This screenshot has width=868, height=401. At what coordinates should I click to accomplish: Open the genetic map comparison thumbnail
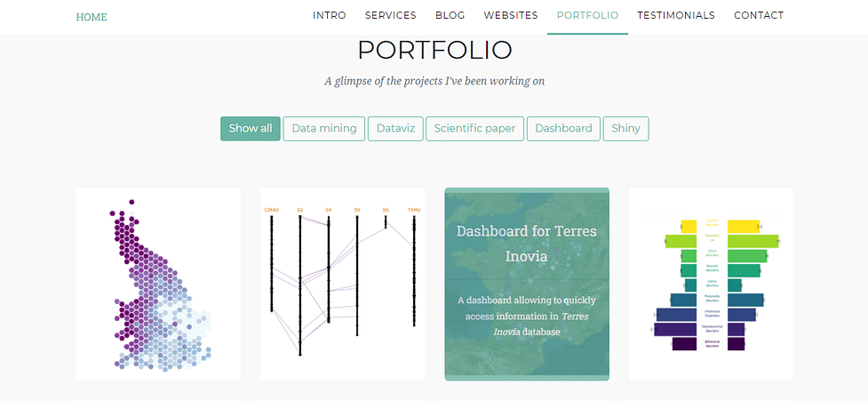(x=343, y=285)
